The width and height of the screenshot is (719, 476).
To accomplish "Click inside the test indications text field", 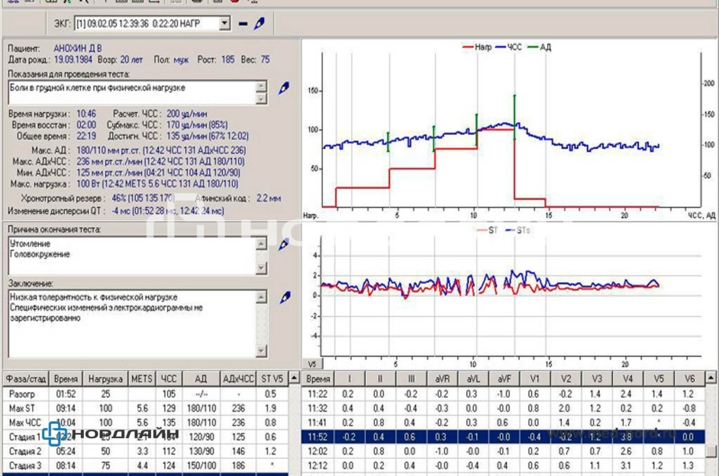I will [130, 93].
